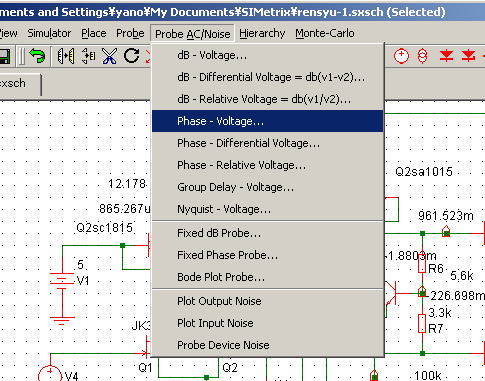This screenshot has width=485, height=381.
Task: Choose Probe Device Noise entry
Action: tap(268, 345)
